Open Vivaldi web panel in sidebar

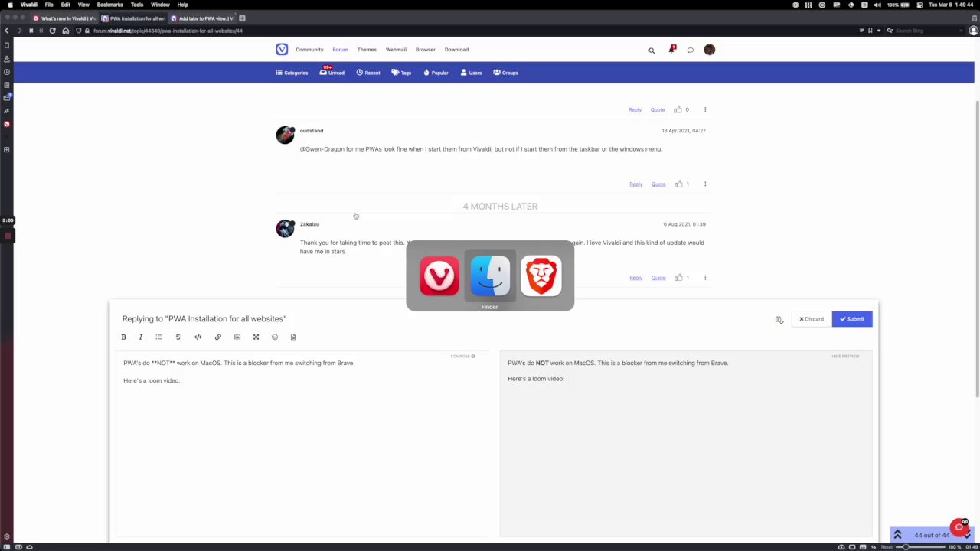coord(7,124)
